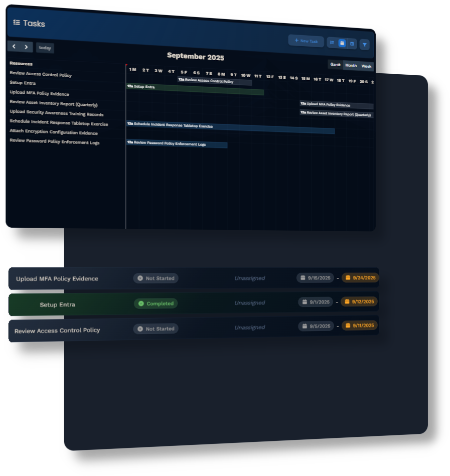This screenshot has height=476, width=450.
Task: Go to next month with right arrow
Action: [27, 47]
